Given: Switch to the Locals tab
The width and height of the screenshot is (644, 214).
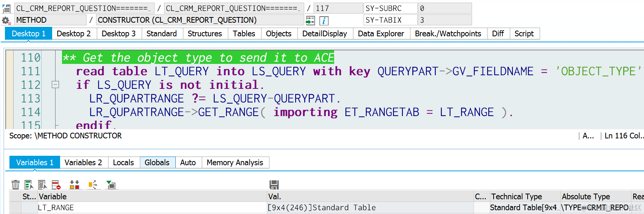Looking at the screenshot, I should 124,163.
